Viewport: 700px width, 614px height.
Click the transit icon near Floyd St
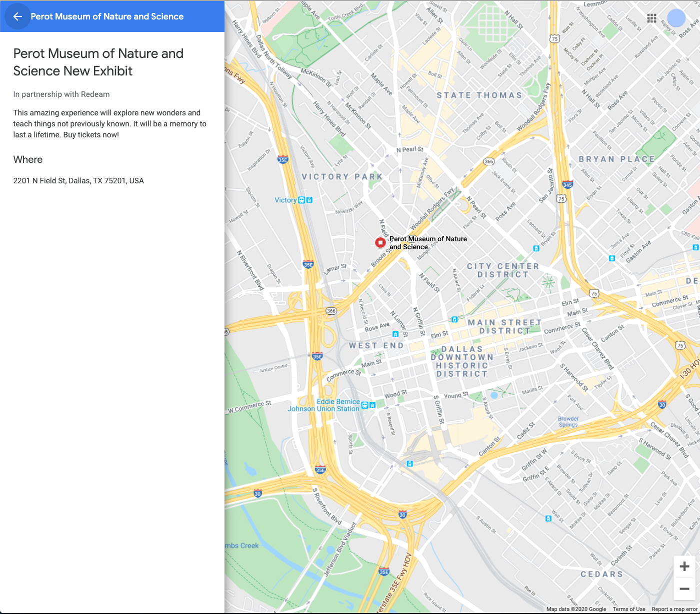pos(611,258)
